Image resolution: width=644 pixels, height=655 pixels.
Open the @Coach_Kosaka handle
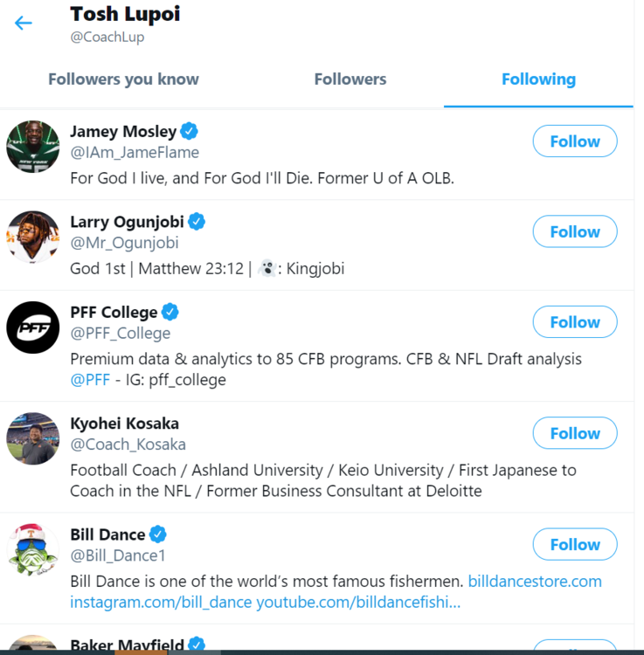128,445
